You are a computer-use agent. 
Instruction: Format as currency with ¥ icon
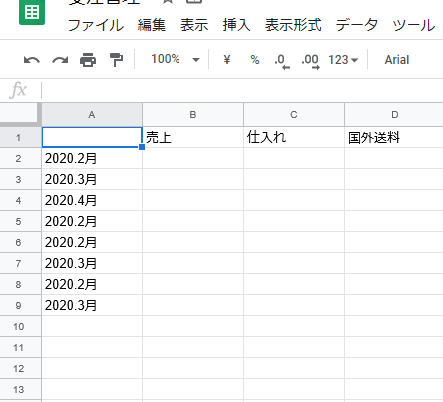tap(227, 60)
